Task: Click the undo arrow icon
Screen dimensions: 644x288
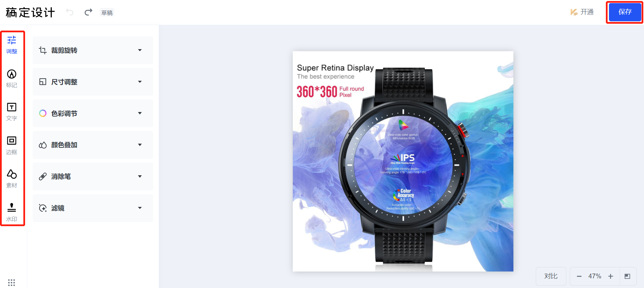Action: [70, 12]
